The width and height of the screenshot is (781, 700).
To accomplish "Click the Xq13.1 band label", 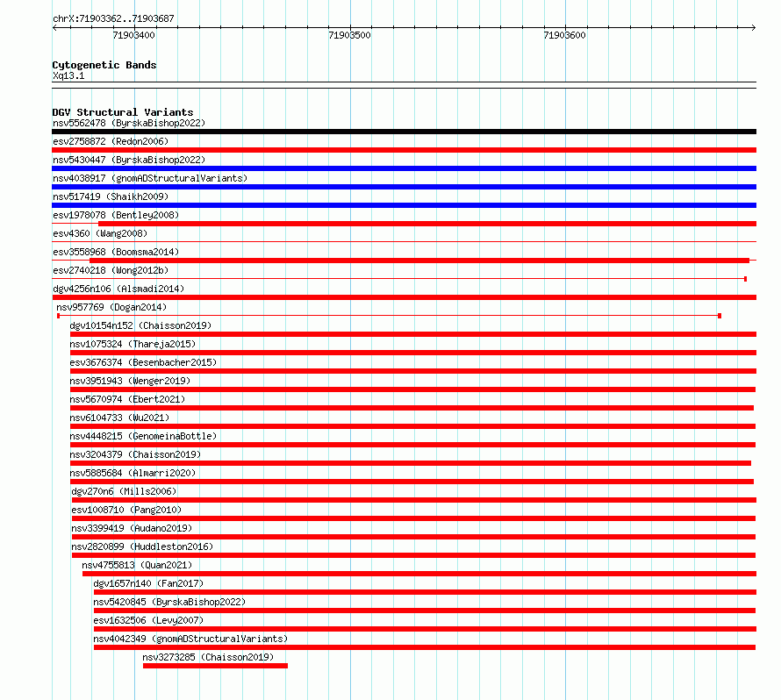I will [68, 75].
